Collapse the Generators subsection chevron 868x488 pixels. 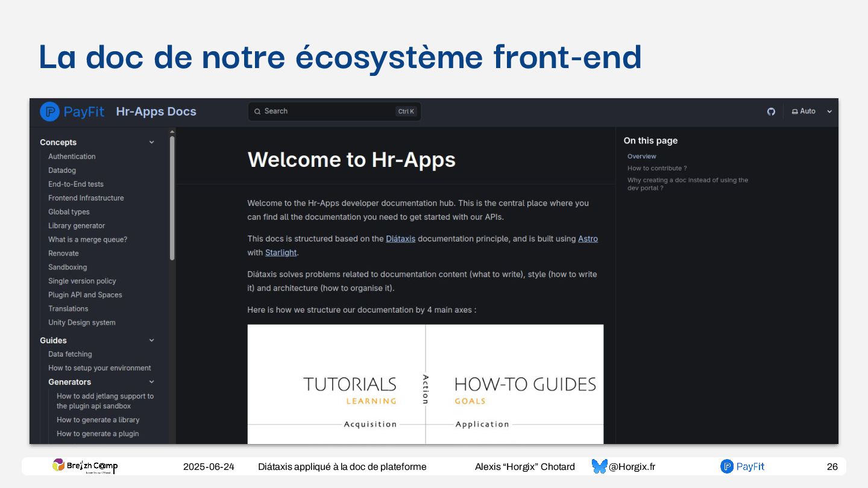pos(151,382)
